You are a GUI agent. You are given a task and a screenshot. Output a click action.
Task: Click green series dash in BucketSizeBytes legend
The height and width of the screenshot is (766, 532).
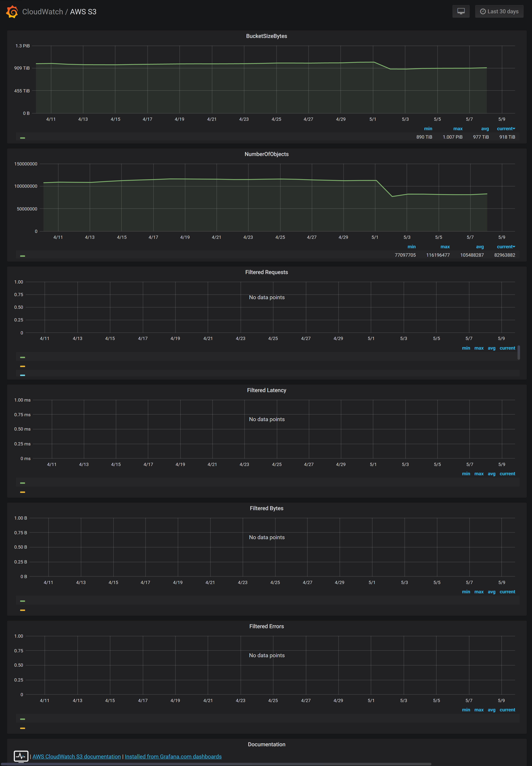[x=23, y=138]
